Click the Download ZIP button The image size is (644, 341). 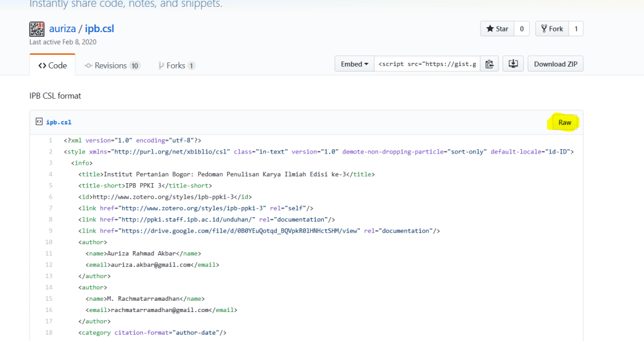coord(555,64)
